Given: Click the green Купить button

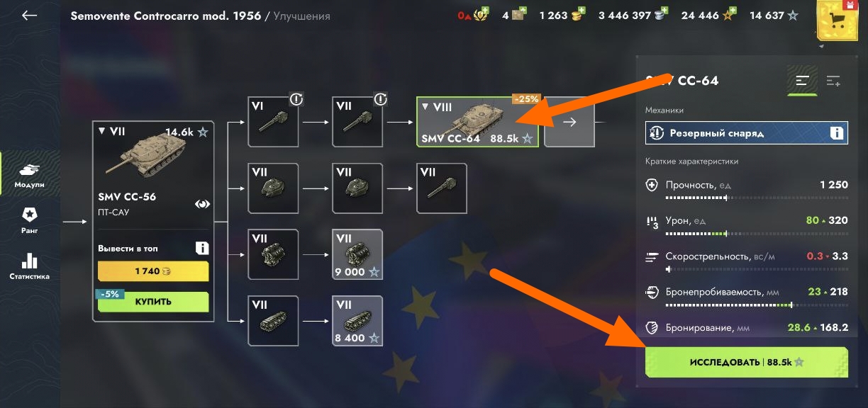Looking at the screenshot, I should [154, 302].
